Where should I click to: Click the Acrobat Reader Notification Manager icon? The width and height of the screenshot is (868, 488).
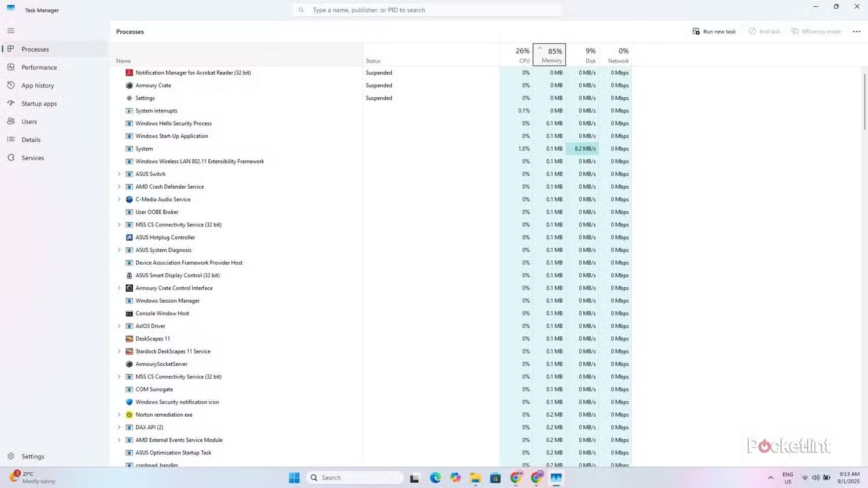pyautogui.click(x=129, y=73)
